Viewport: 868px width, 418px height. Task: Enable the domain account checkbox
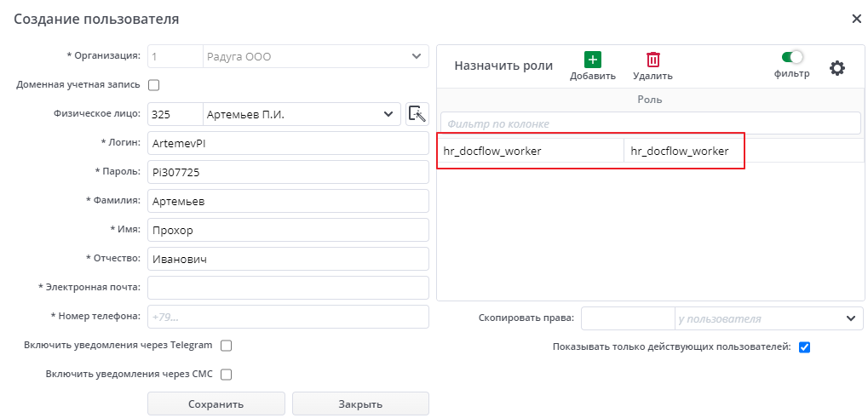(154, 85)
